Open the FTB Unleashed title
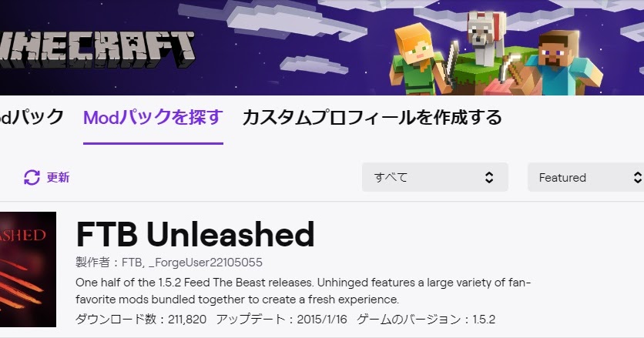The image size is (644, 338). tap(195, 234)
